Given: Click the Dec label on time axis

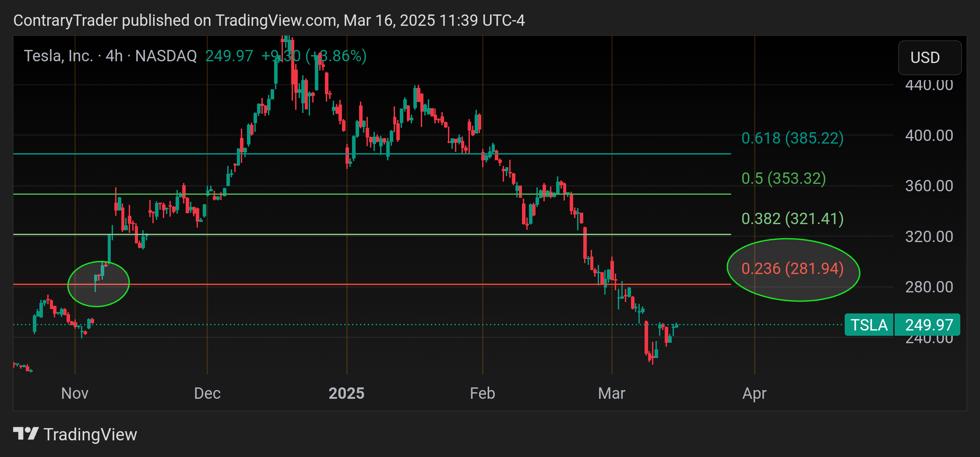Looking at the screenshot, I should tap(207, 393).
